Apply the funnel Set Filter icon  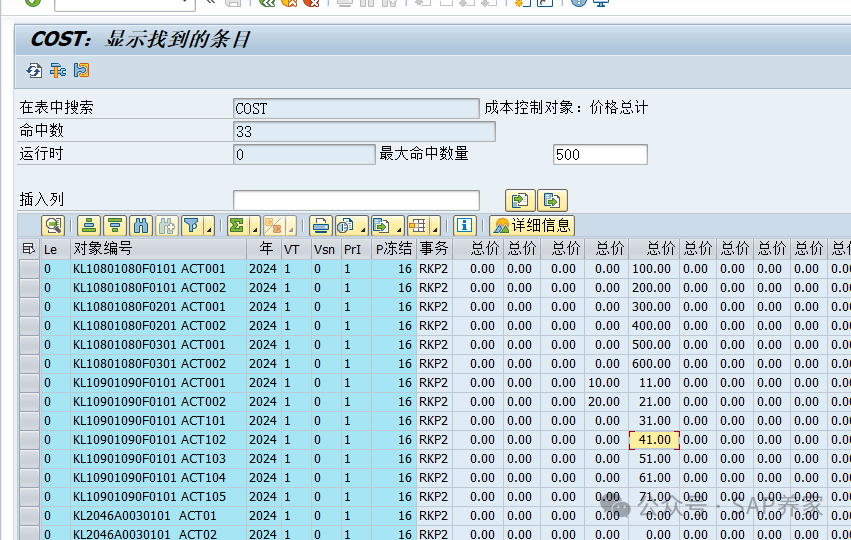point(192,226)
